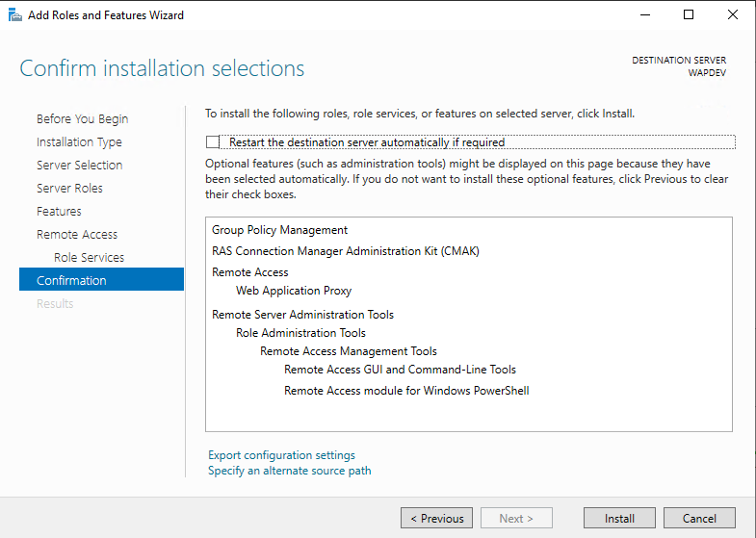This screenshot has height=538, width=756.
Task: Close the Add Roles and Features Wizard
Action: (x=732, y=15)
